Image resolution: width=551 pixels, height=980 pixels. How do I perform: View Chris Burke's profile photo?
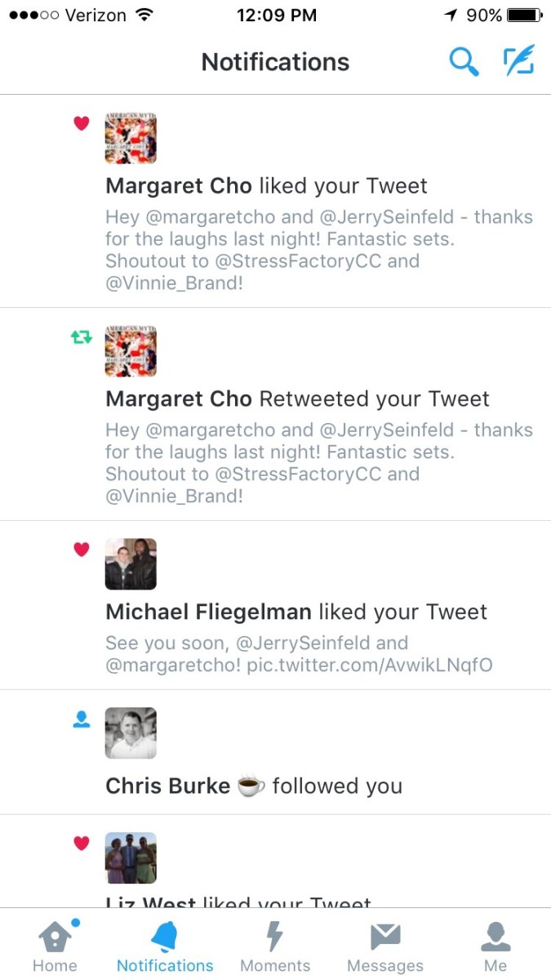click(131, 733)
